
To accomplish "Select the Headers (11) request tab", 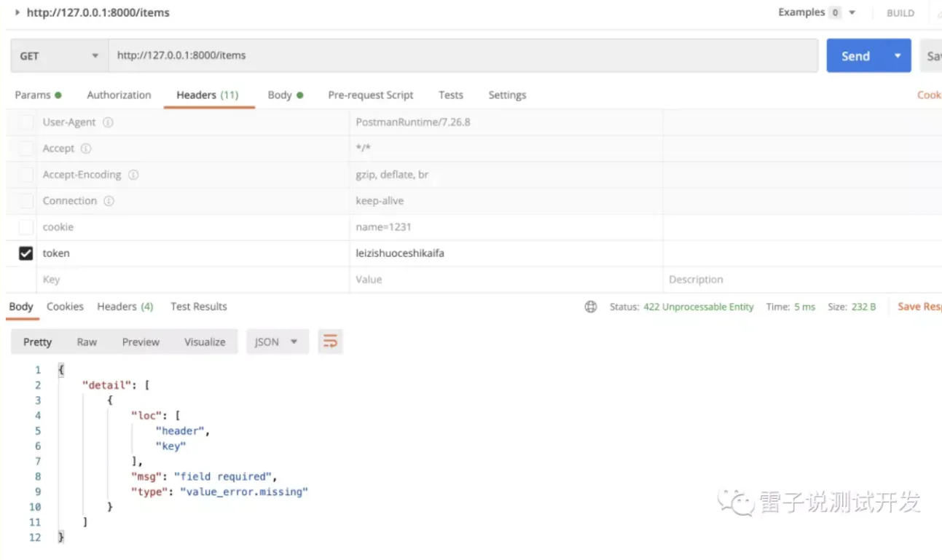I will point(208,95).
